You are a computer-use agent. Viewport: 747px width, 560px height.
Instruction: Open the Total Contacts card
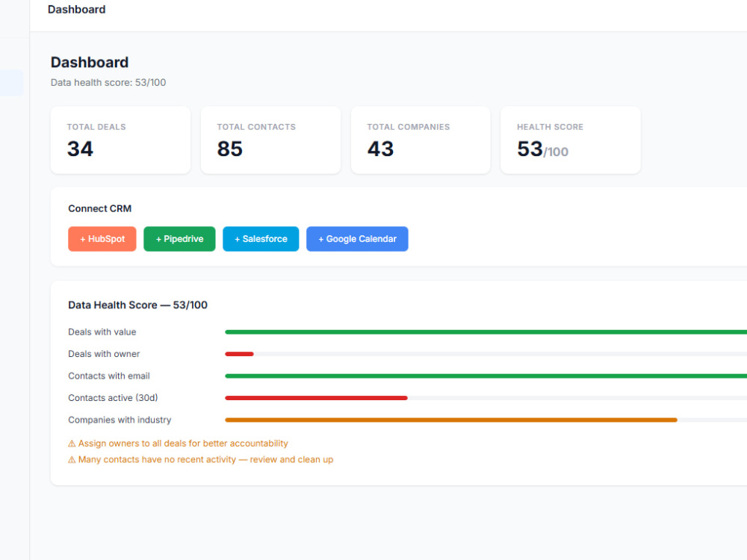coord(270,140)
